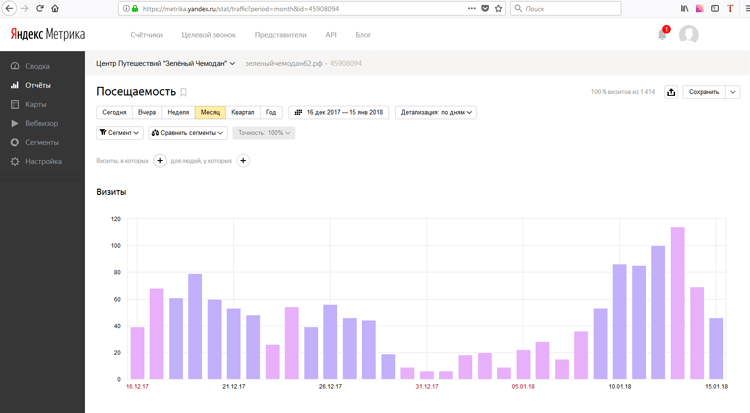750x413 pixels.
Task: Add condition for people with plus icon
Action: pos(243,160)
